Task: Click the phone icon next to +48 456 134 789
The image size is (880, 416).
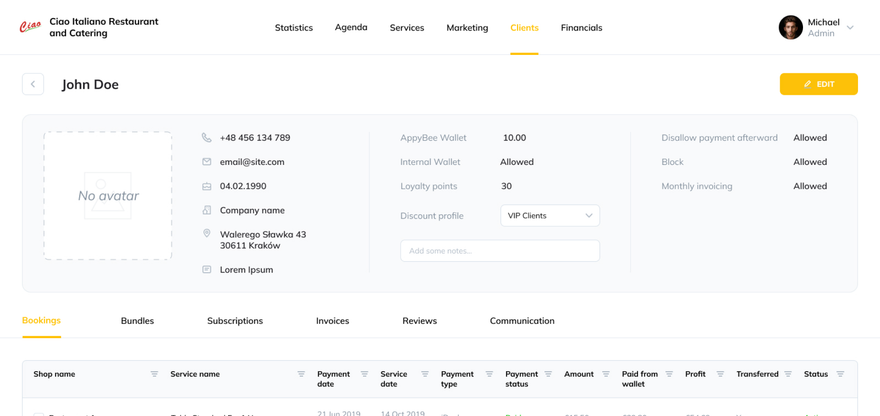Action: pyautogui.click(x=207, y=138)
